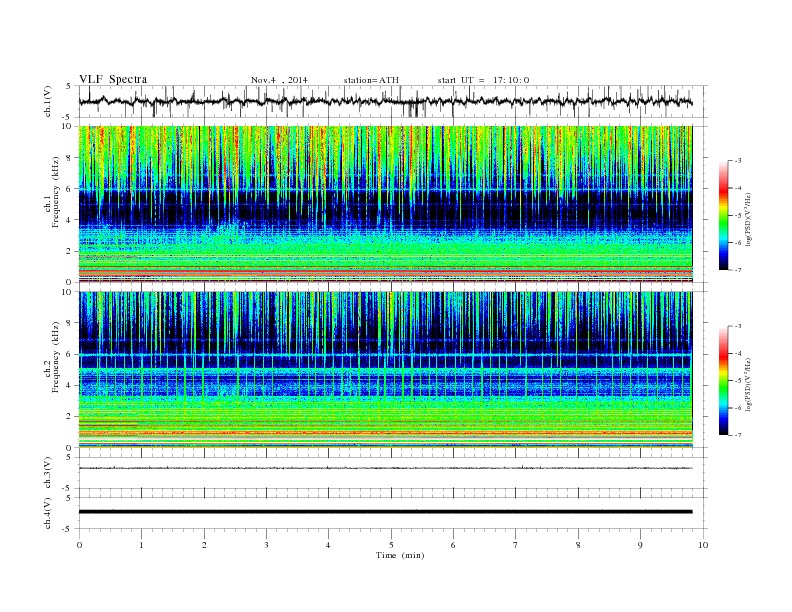
Task: Click the "2" kHz tick on ch.2 frequency axis
Action: tap(69, 417)
